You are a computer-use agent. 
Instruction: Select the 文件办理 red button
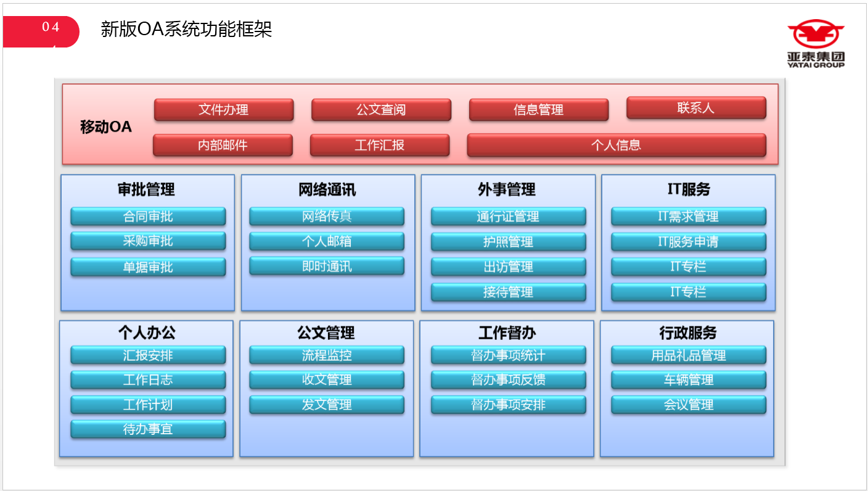pos(223,110)
